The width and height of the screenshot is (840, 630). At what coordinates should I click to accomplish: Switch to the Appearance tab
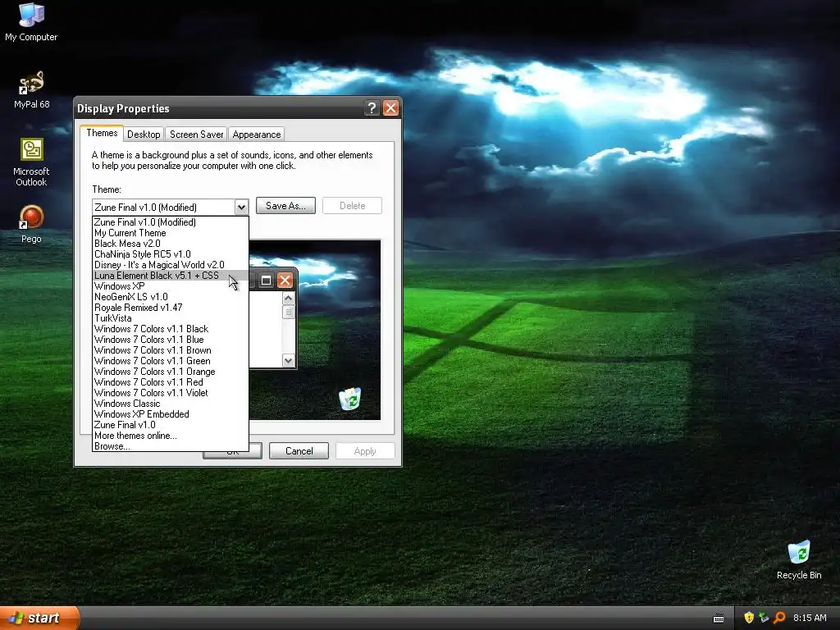257,135
